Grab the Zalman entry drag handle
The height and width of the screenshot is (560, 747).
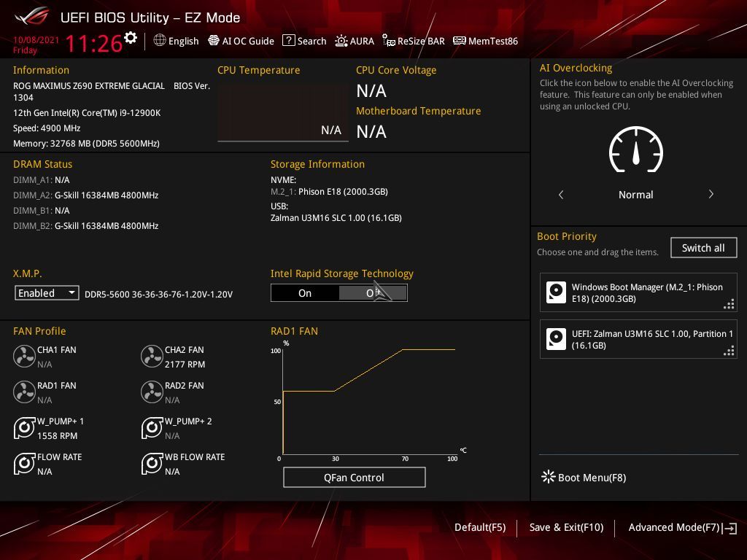(729, 351)
